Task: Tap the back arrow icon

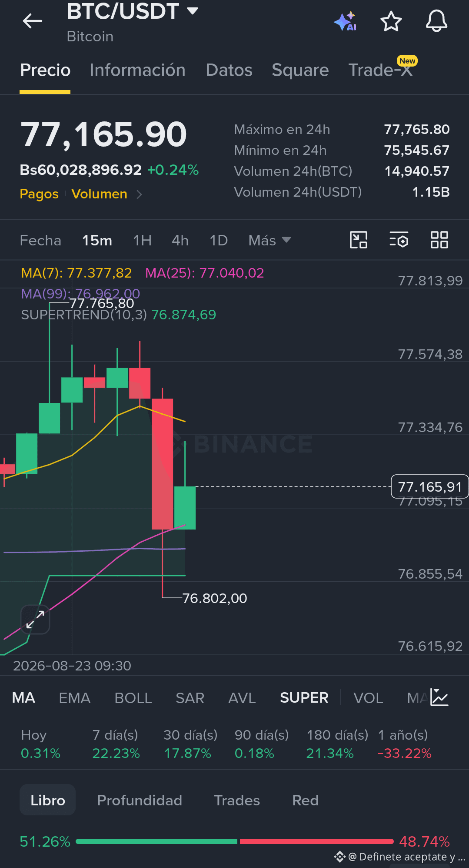Action: pyautogui.click(x=33, y=20)
